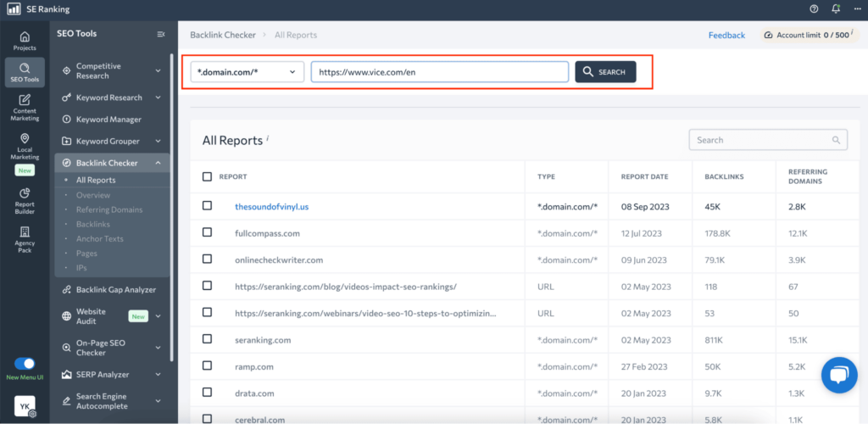Image resolution: width=868 pixels, height=424 pixels.
Task: Toggle the New Menu UI switch
Action: click(x=25, y=364)
